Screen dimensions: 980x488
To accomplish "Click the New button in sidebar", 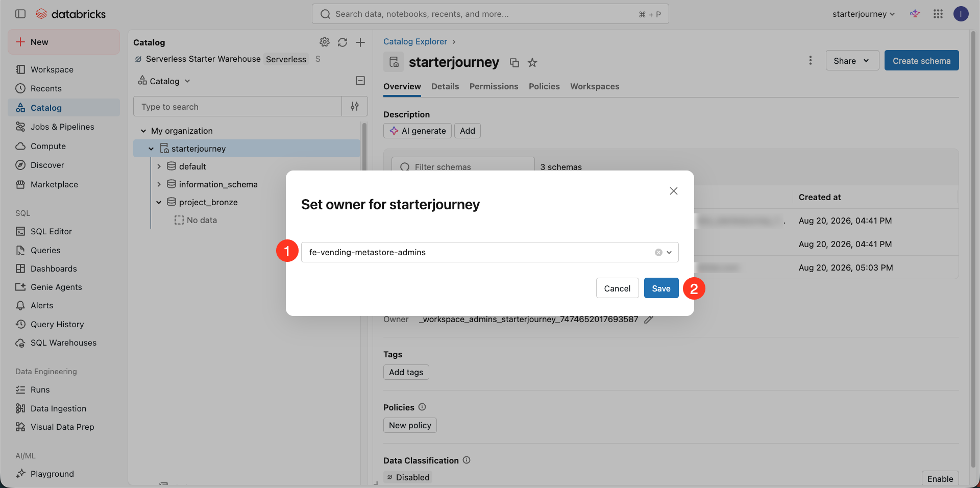I will (x=64, y=42).
